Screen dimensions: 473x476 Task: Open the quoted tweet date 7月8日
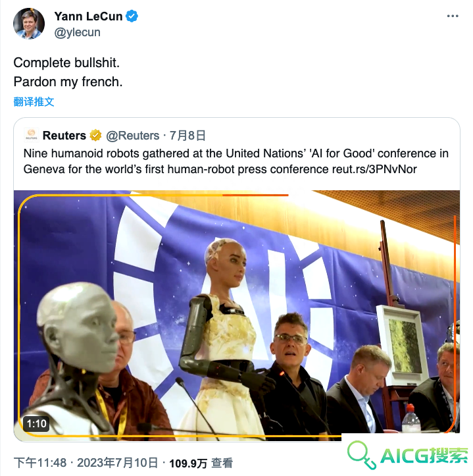click(187, 136)
